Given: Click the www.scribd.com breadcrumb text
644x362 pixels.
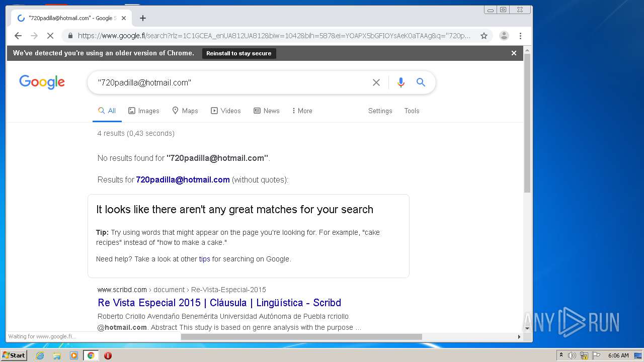Looking at the screenshot, I should (122, 290).
